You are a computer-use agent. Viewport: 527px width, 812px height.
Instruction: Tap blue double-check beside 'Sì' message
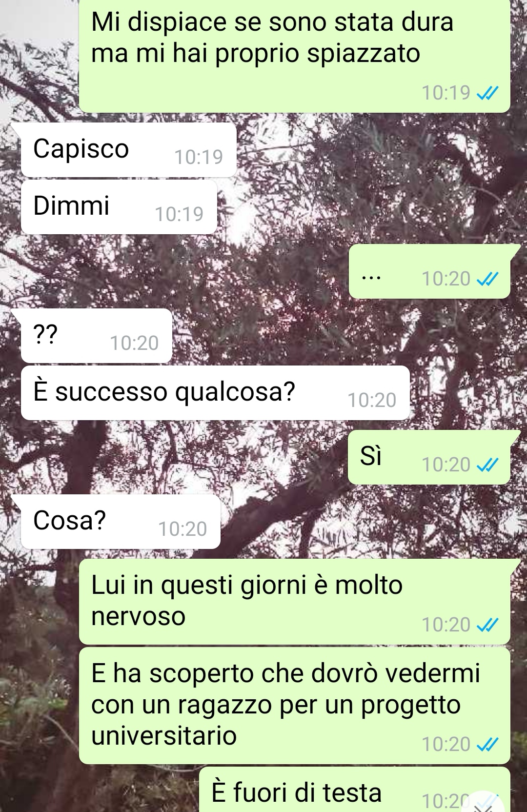[487, 465]
